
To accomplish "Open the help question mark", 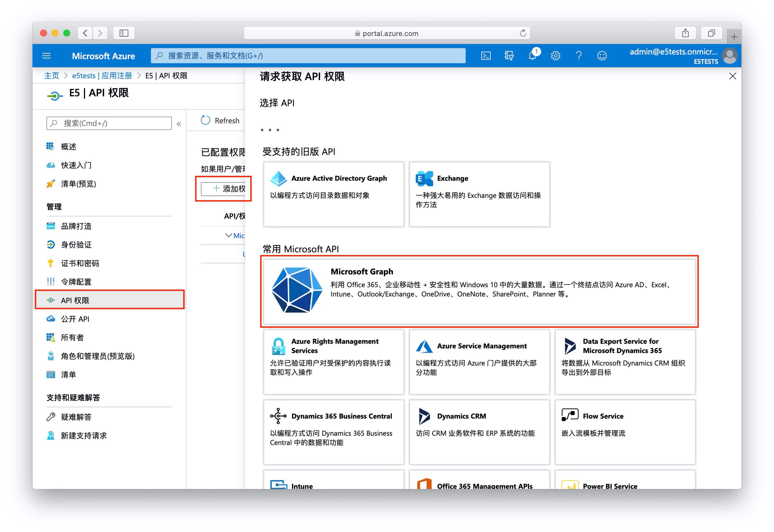I will [579, 56].
